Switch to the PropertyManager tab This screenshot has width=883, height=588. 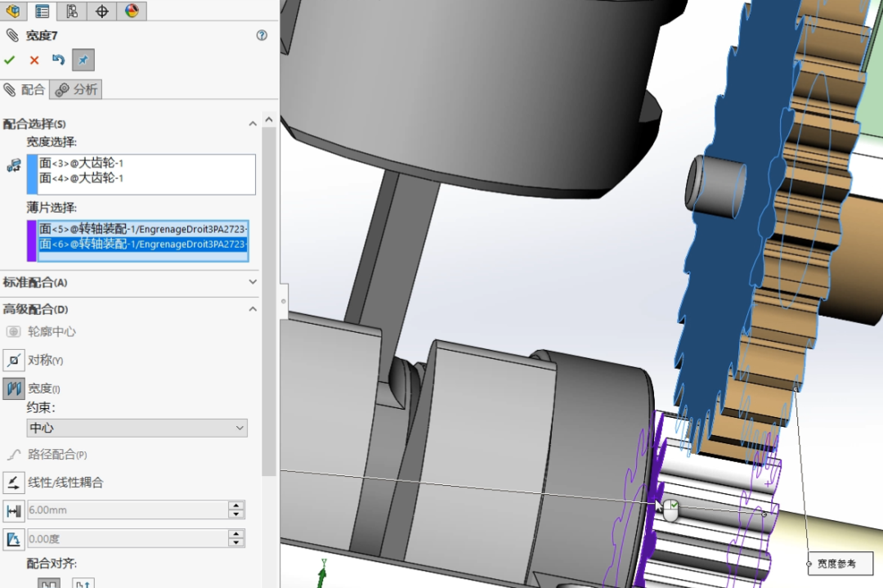[43, 11]
